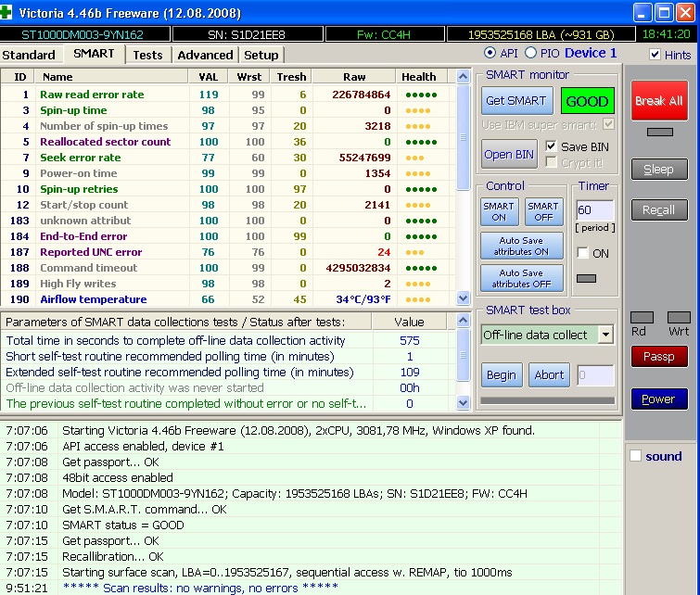This screenshot has width=700, height=595.
Task: Click the Get SMART button
Action: click(516, 100)
